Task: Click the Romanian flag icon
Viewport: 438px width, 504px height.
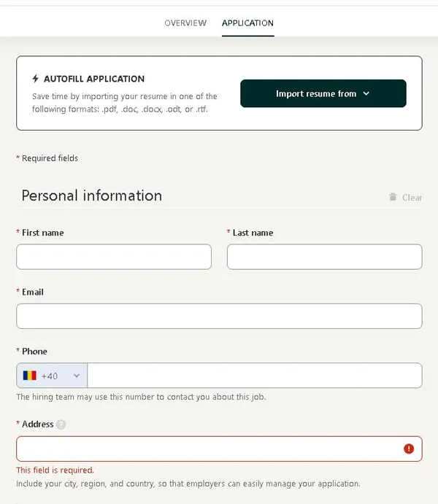Action: coord(30,376)
